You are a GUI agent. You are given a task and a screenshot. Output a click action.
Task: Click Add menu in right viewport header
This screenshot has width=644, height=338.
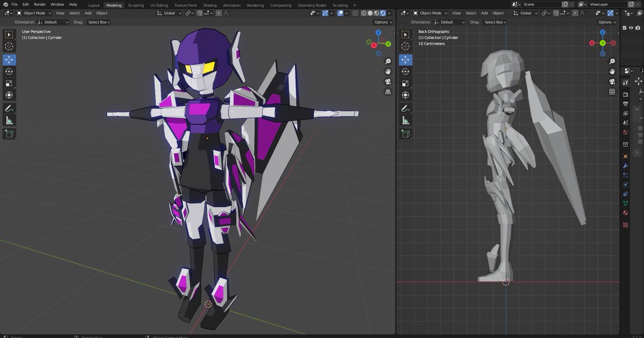(x=485, y=13)
